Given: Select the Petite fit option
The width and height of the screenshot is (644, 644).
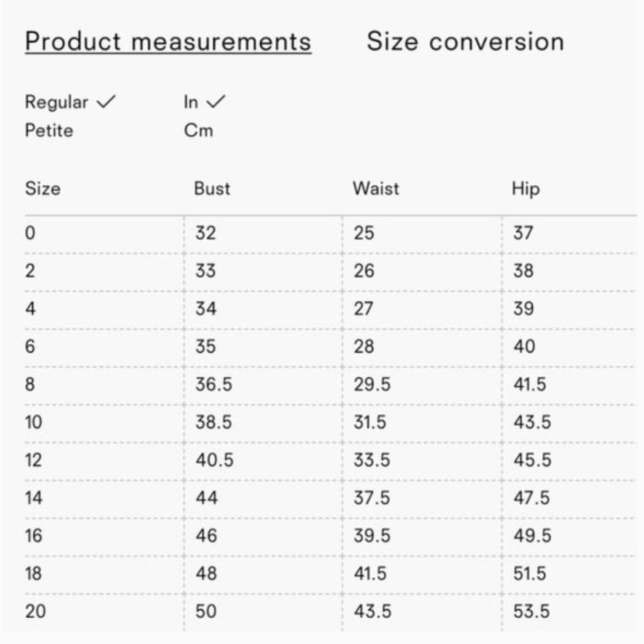Looking at the screenshot, I should tap(49, 131).
